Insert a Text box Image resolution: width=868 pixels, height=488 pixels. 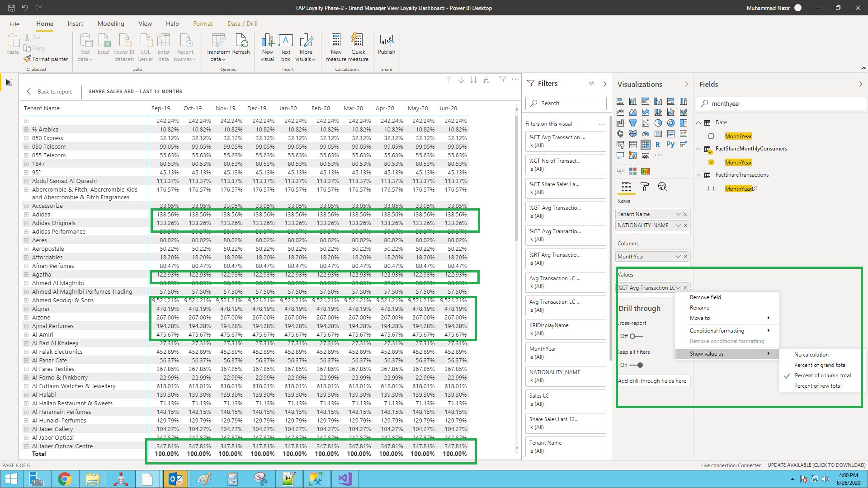[x=285, y=47]
